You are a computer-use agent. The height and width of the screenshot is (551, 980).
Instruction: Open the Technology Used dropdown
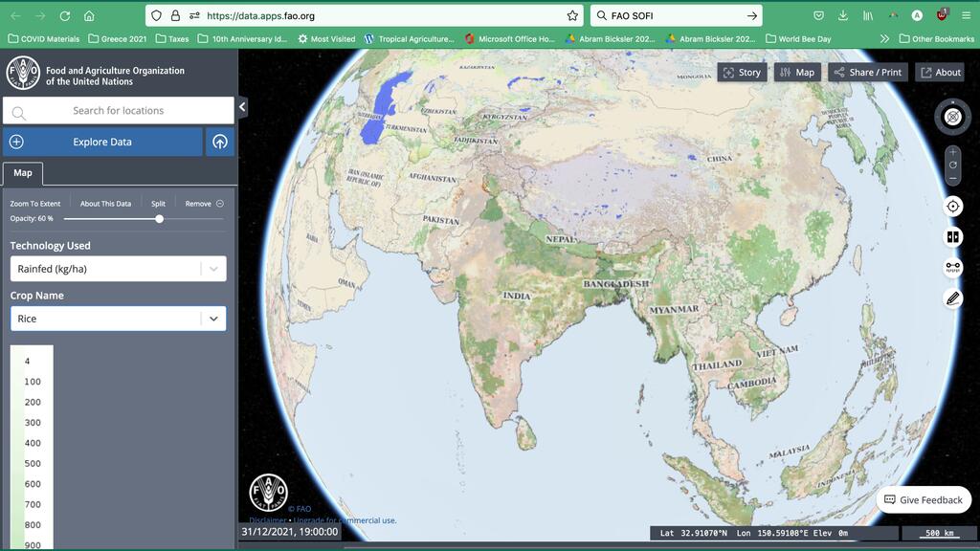point(118,269)
